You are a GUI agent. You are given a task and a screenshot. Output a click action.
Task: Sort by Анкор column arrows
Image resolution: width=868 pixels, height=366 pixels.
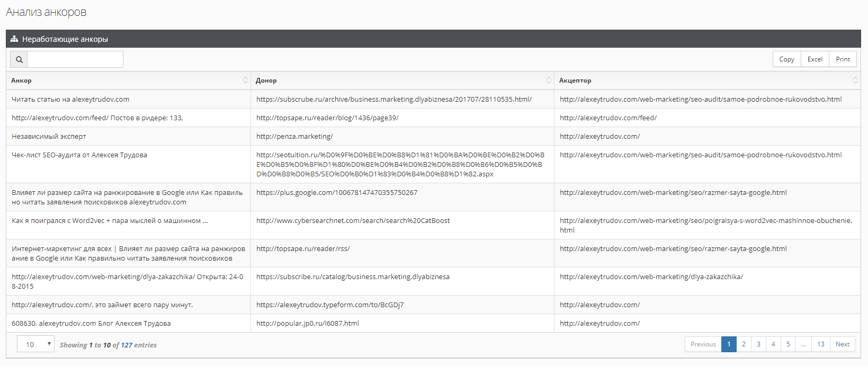point(245,81)
